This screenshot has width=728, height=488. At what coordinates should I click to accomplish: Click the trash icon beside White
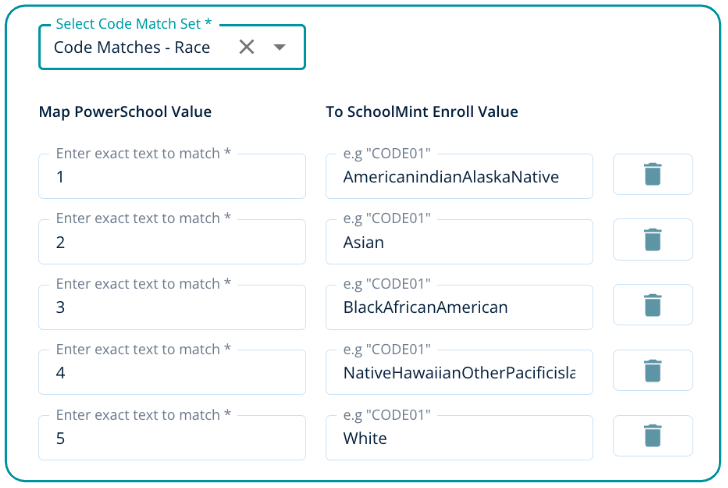tap(652, 437)
